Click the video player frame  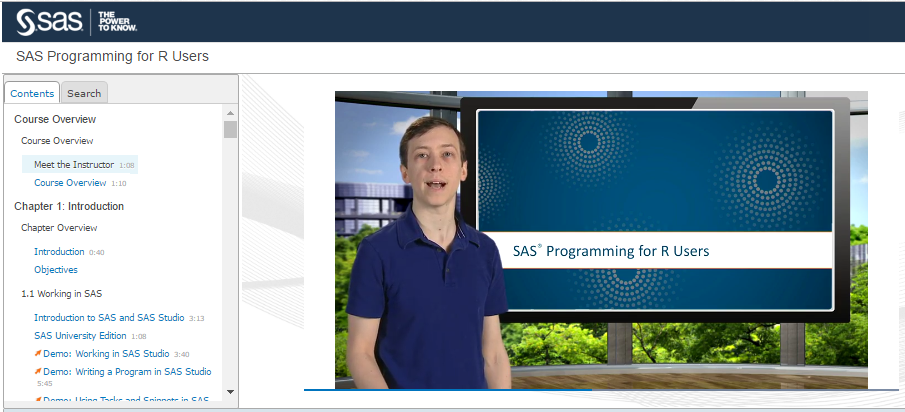(x=601, y=239)
